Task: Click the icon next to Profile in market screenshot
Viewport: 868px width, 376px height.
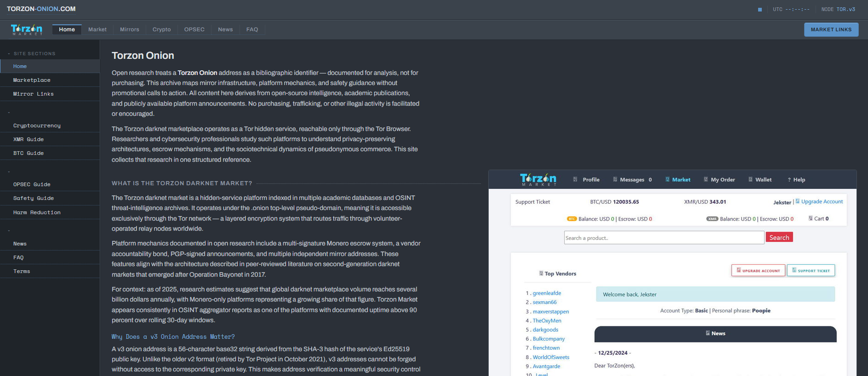Action: (575, 179)
